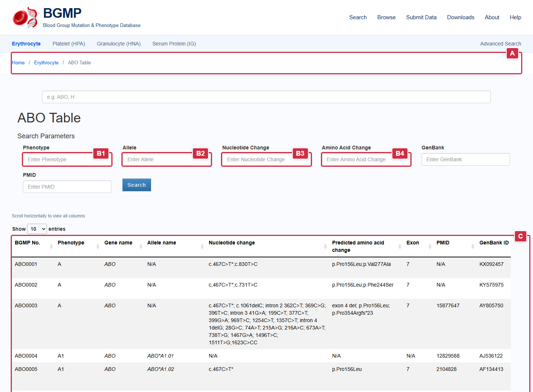Sort table by PMID column arrows
This screenshot has width=533, height=392.
[473, 246]
